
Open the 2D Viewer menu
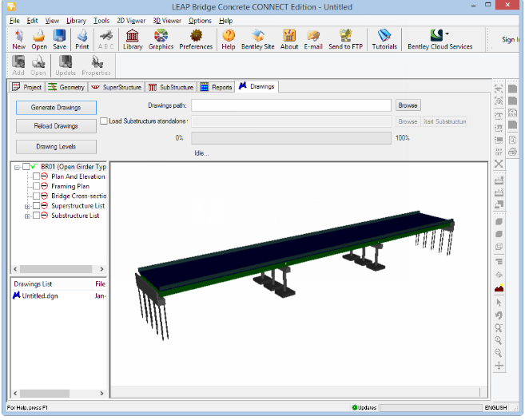pos(131,21)
